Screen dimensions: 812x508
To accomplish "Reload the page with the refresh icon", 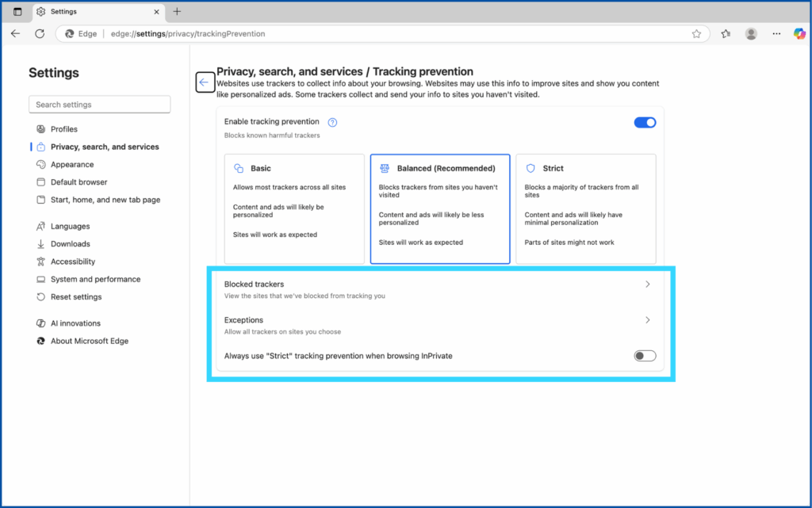I will (40, 33).
